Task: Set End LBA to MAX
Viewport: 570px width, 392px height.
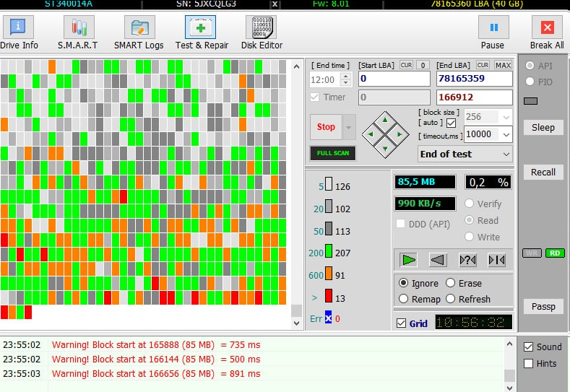Action: (x=503, y=65)
